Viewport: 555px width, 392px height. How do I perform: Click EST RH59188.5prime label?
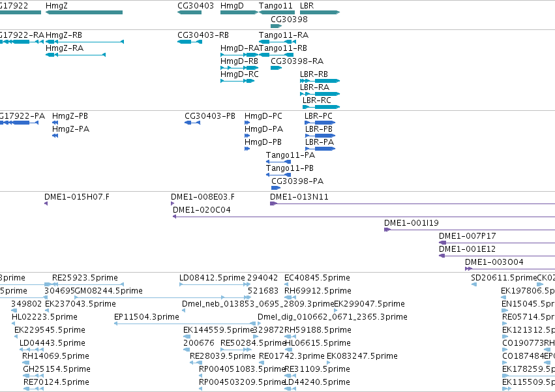tap(318, 329)
